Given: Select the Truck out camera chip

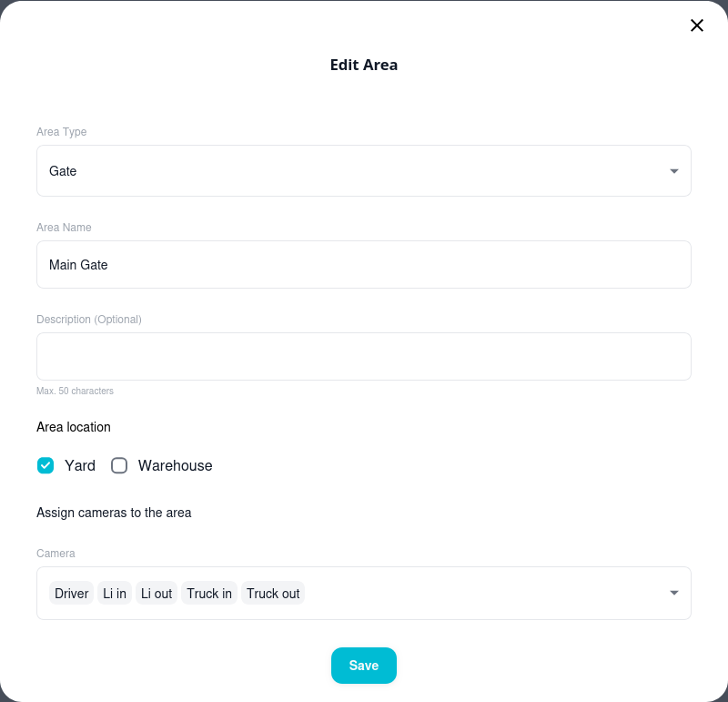Looking at the screenshot, I should tap(273, 594).
